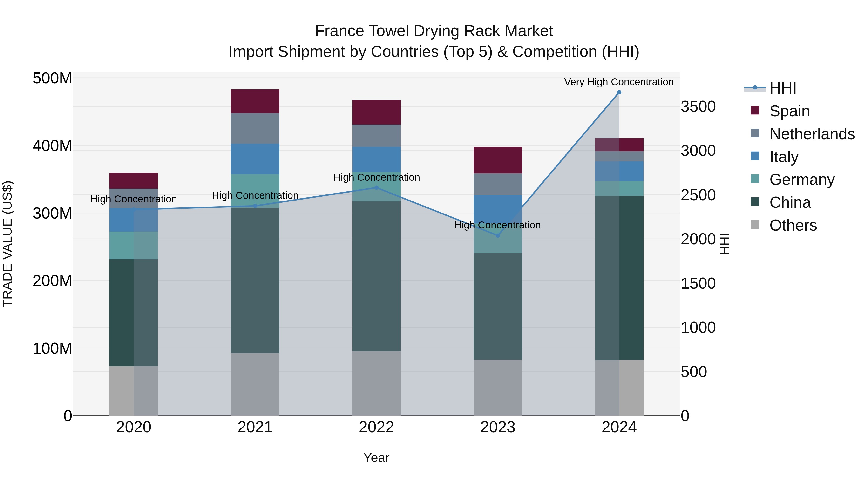This screenshot has width=868, height=488.
Task: Click the 100M y-axis tick label
Action: click(x=52, y=348)
